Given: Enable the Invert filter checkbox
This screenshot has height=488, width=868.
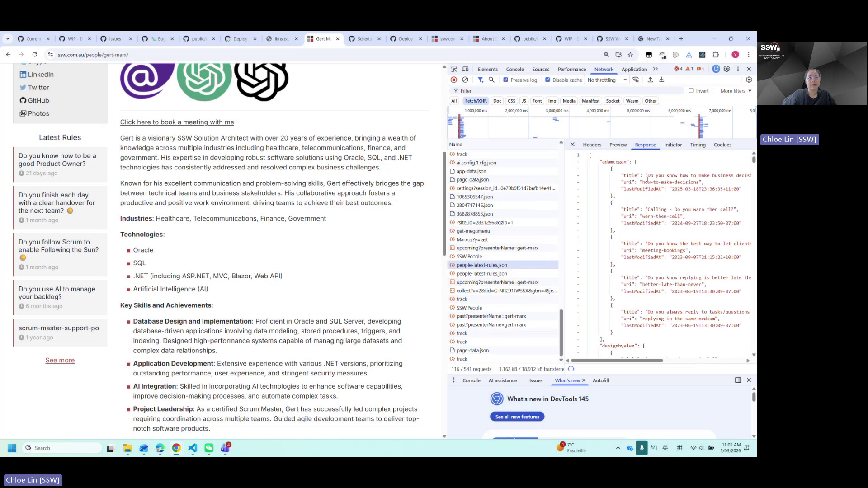Looking at the screenshot, I should pos(691,91).
